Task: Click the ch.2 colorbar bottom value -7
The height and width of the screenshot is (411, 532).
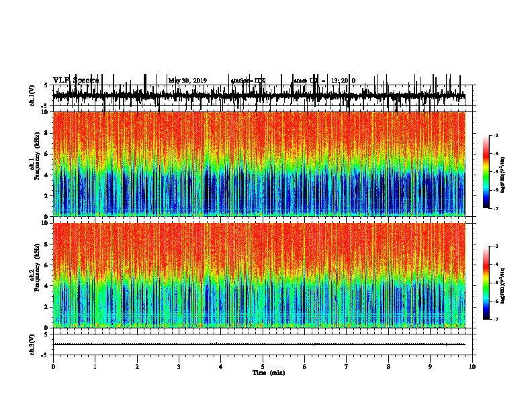Action: coord(496,319)
